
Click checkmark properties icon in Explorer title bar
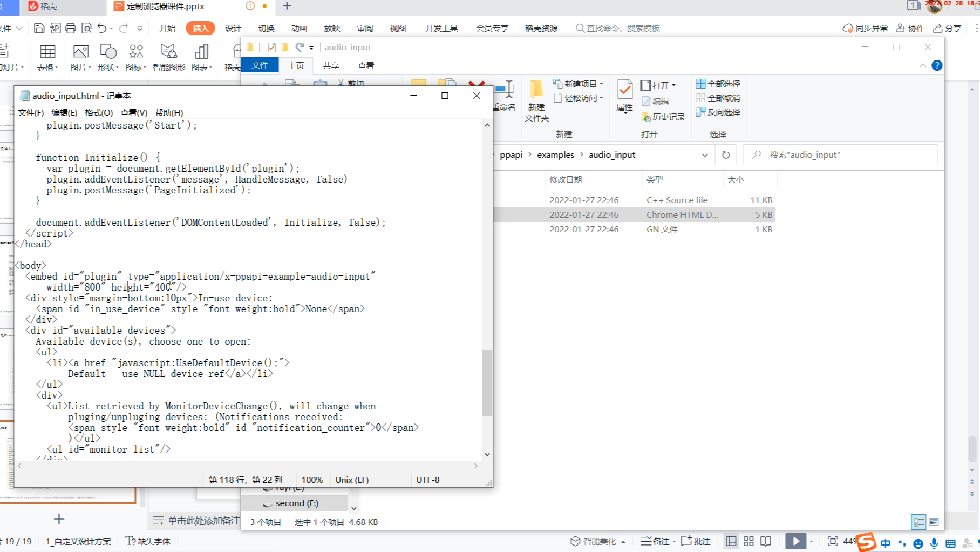[x=271, y=48]
